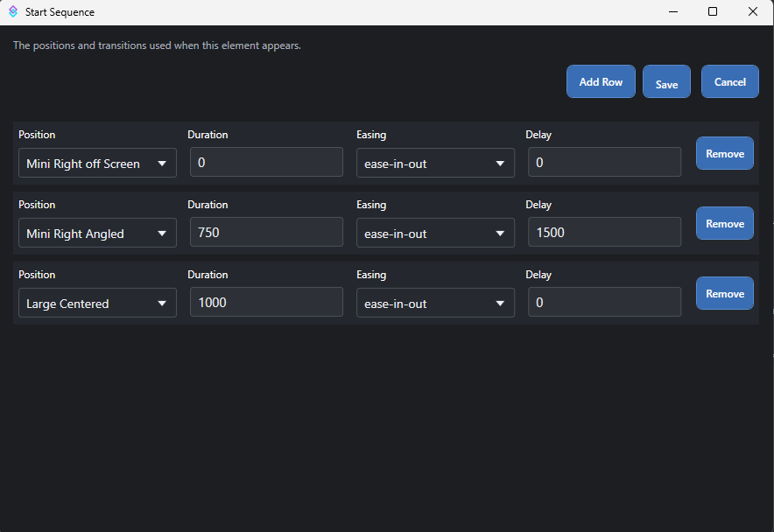Click the description text about positions and transitions
The width and height of the screenshot is (774, 532).
(157, 45)
